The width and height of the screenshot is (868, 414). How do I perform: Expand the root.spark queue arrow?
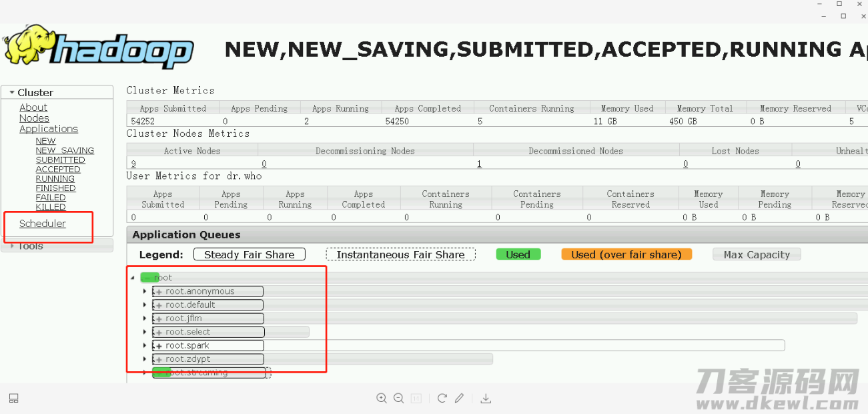pos(144,345)
